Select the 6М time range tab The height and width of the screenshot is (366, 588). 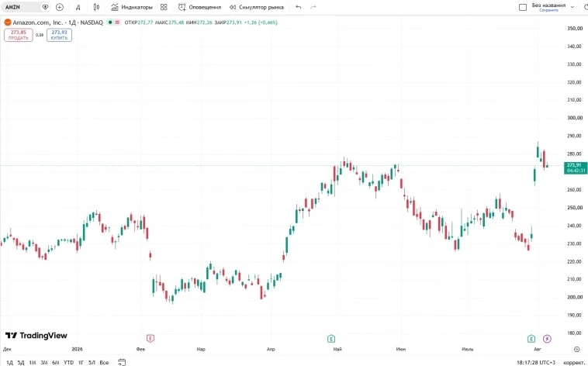click(x=56, y=362)
